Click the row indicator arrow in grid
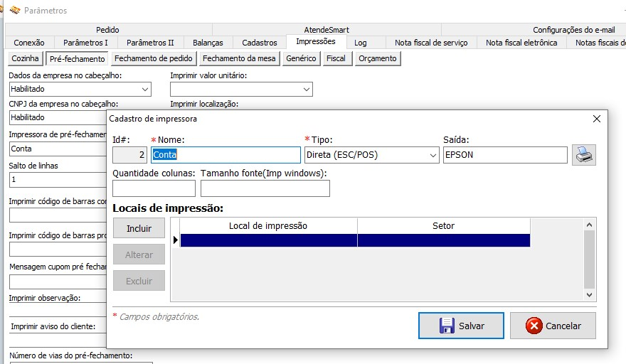 pyautogui.click(x=175, y=240)
